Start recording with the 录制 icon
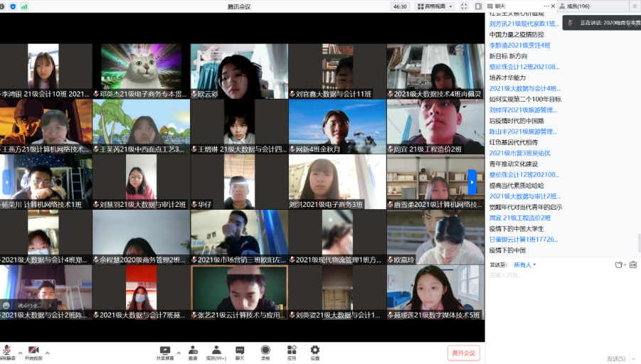This screenshot has width=641, height=364. coord(265,351)
